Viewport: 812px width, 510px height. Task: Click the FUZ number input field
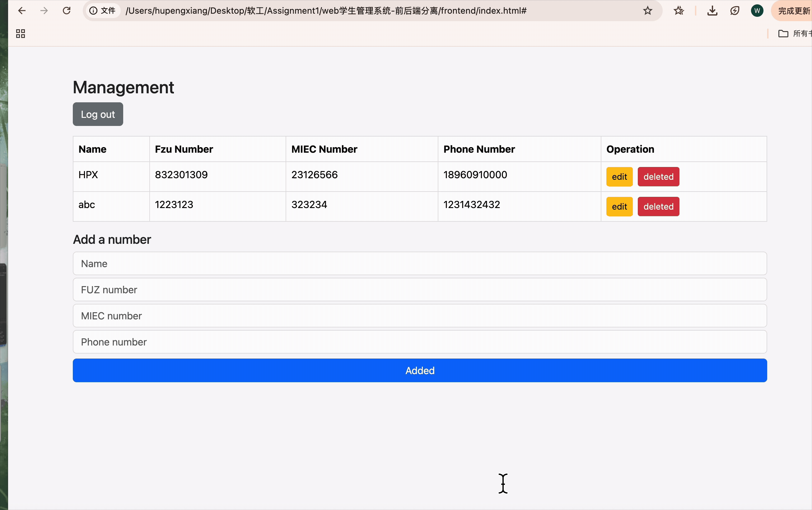pyautogui.click(x=420, y=290)
